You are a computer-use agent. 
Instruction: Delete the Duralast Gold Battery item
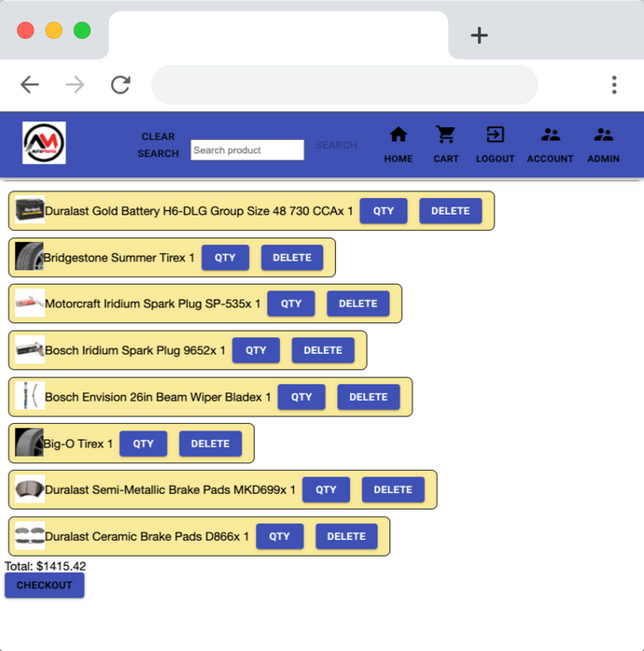pyautogui.click(x=450, y=211)
